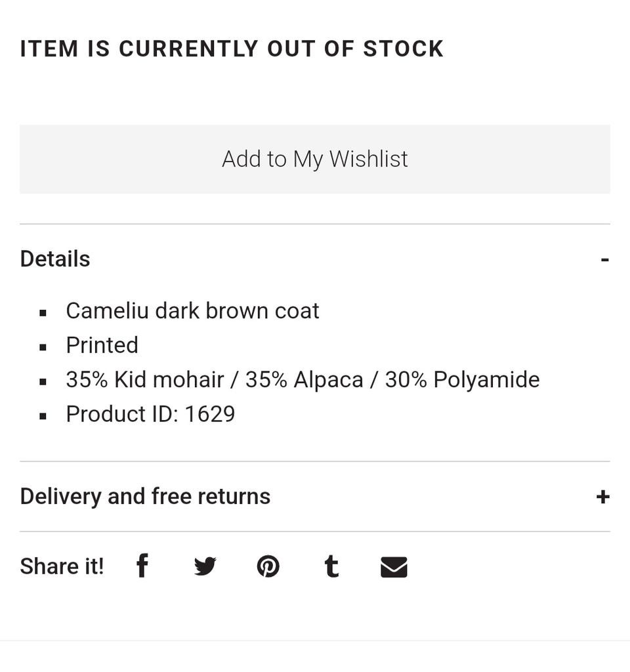Image resolution: width=630 pixels, height=672 pixels.
Task: Click the Details section heading
Action: 55,259
